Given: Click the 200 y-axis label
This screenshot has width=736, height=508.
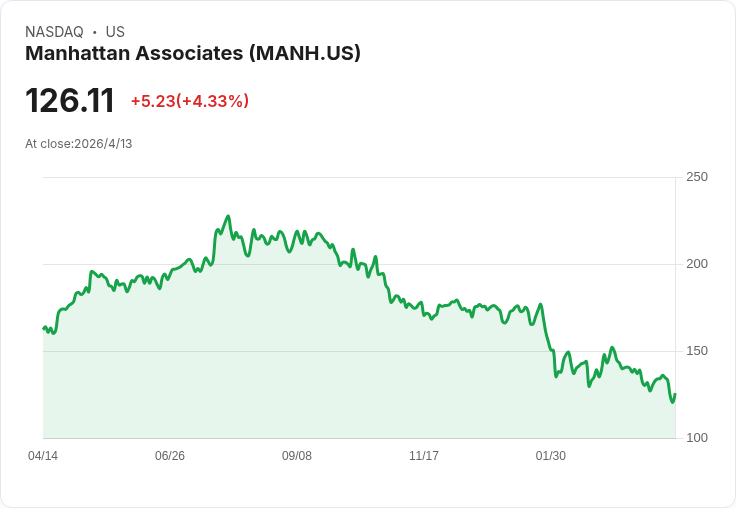Looking at the screenshot, I should (697, 264).
